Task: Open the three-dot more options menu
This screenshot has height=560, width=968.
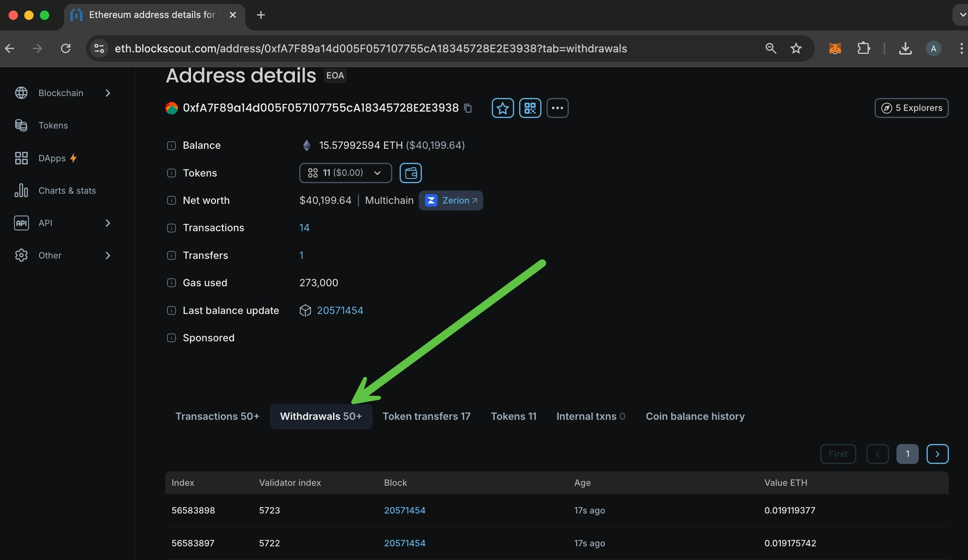Action: [x=557, y=108]
